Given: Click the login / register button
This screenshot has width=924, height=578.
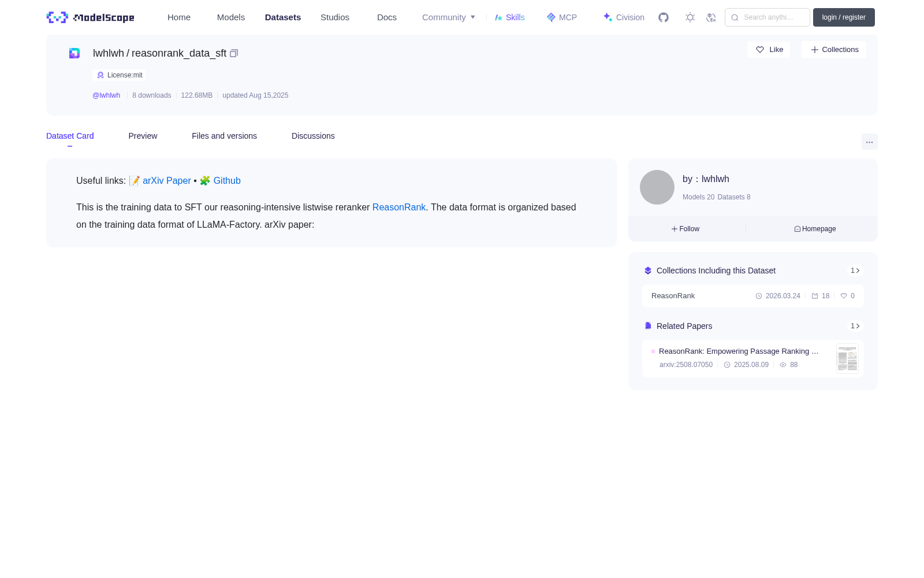Looking at the screenshot, I should tap(844, 17).
